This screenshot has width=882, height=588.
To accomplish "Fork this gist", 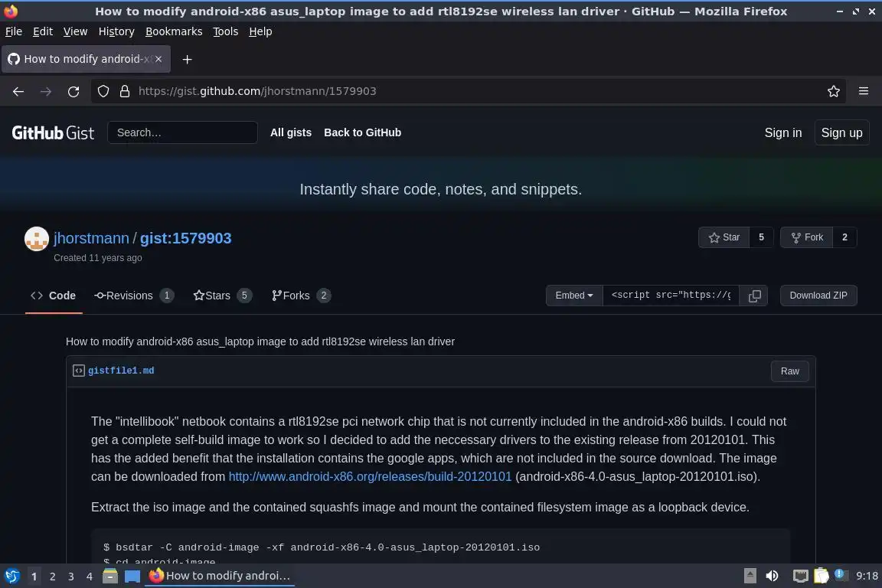I will point(807,237).
